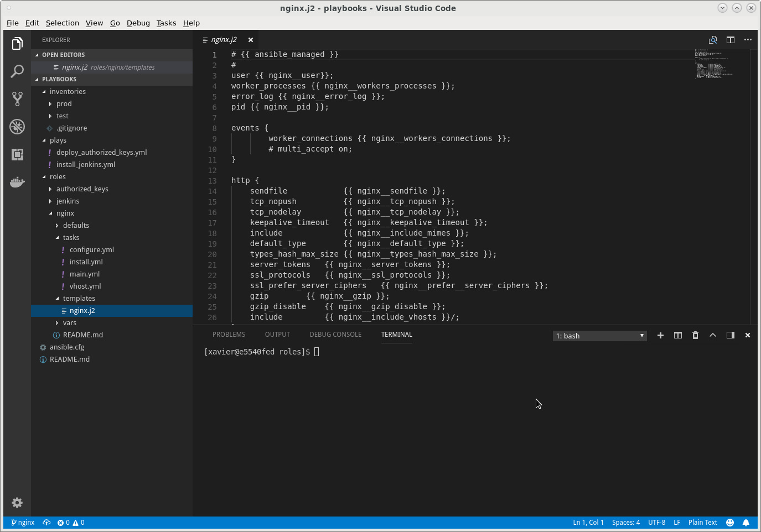Change line ending via LF
Image resolution: width=761 pixels, height=532 pixels.
point(677,523)
